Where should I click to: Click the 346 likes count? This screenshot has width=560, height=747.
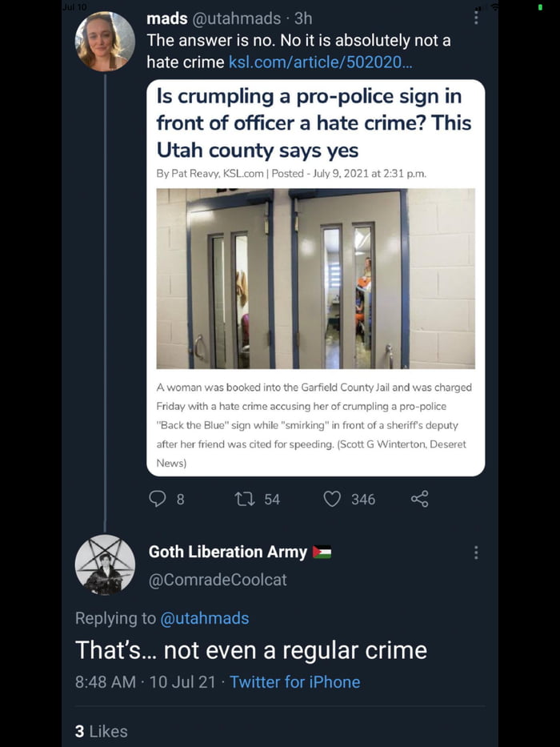click(x=362, y=499)
